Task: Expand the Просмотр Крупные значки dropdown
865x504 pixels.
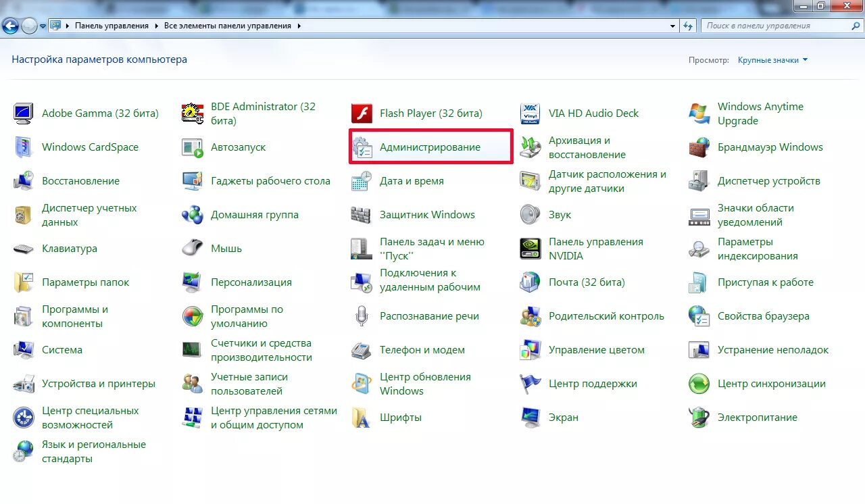Action: pos(772,60)
